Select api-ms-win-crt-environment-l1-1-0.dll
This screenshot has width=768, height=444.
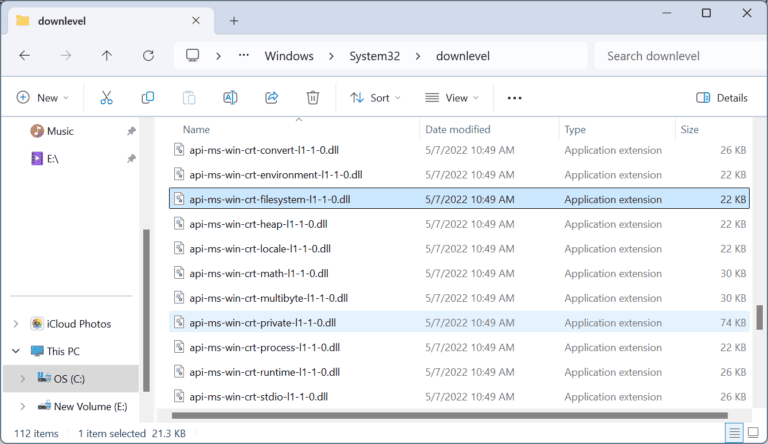[x=459, y=174]
